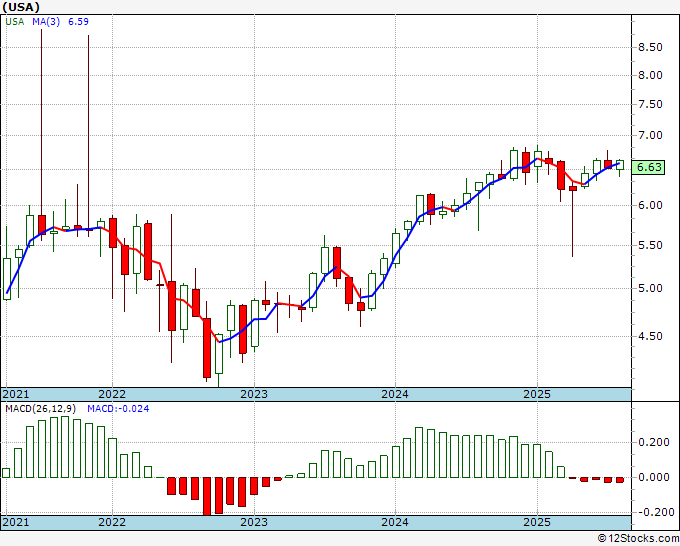Select 2022 on the price chart time axis
Image resolution: width=680 pixels, height=546 pixels.
pyautogui.click(x=112, y=394)
